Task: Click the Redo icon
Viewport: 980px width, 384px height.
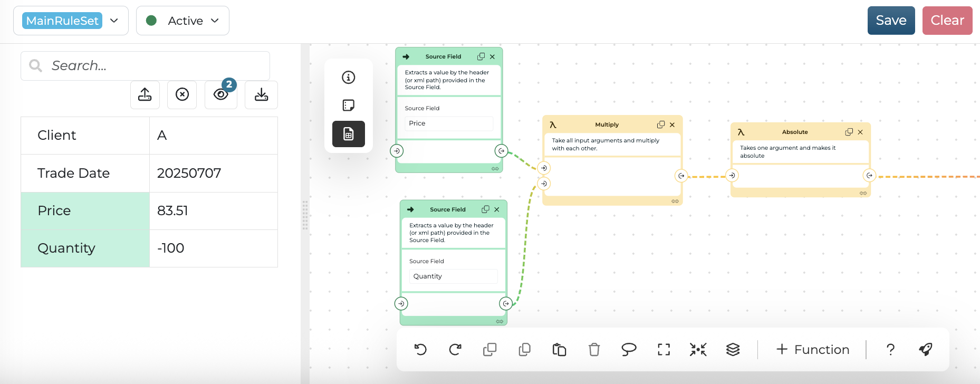Action: tap(455, 349)
